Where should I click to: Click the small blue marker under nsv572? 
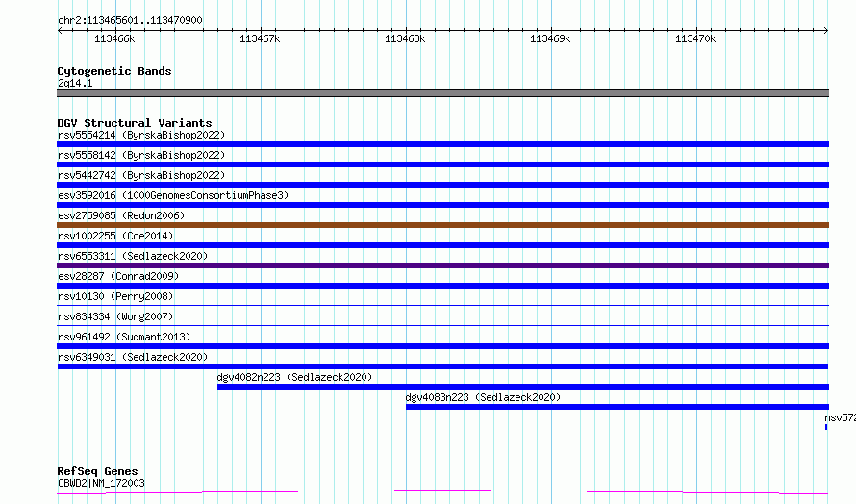pyautogui.click(x=826, y=427)
